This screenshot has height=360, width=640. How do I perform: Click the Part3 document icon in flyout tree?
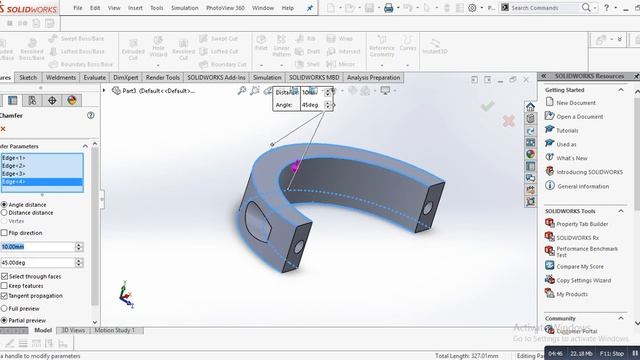click(116, 91)
